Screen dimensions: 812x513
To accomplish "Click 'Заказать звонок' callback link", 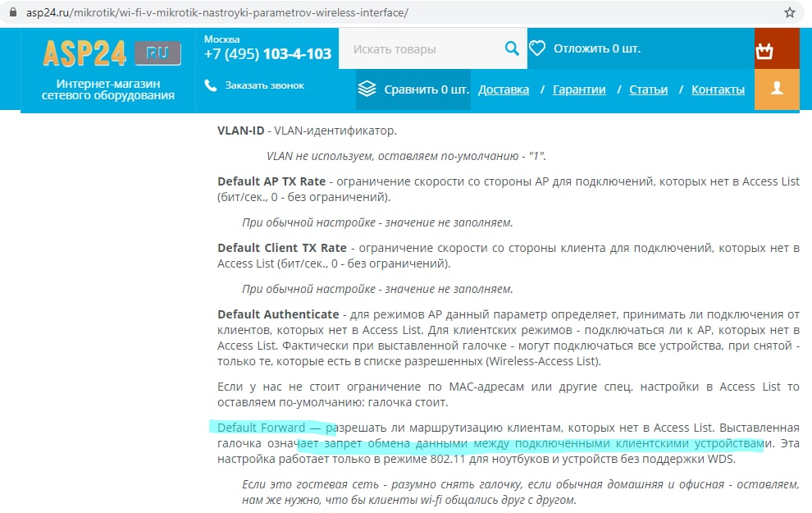I will coord(264,85).
